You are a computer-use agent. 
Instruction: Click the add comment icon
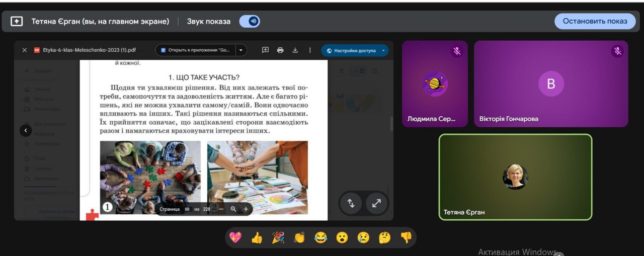pos(266,50)
